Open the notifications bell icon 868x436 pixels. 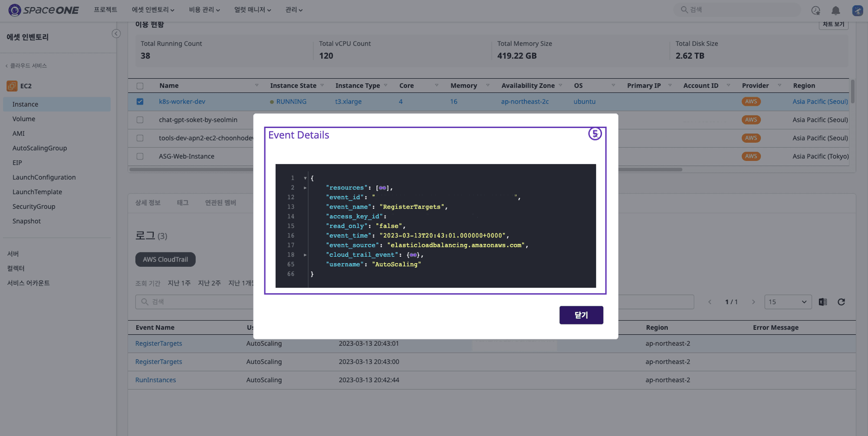(x=835, y=10)
